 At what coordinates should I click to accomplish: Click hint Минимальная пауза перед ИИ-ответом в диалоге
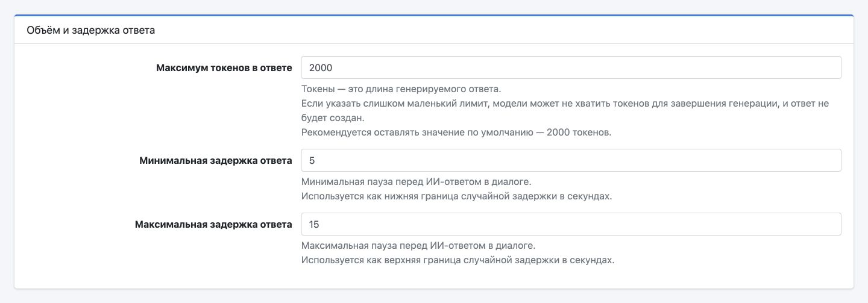pos(417,182)
